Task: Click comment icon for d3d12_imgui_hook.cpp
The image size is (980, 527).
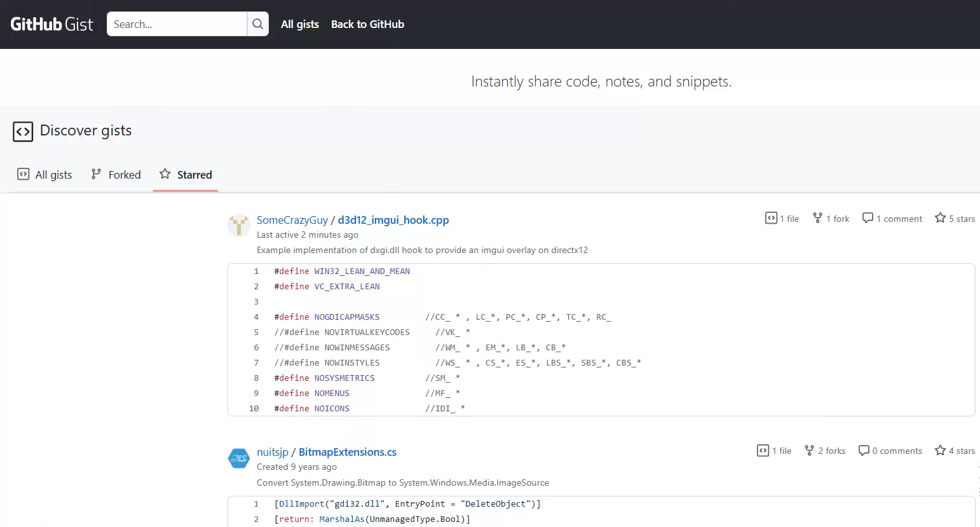Action: click(x=868, y=218)
